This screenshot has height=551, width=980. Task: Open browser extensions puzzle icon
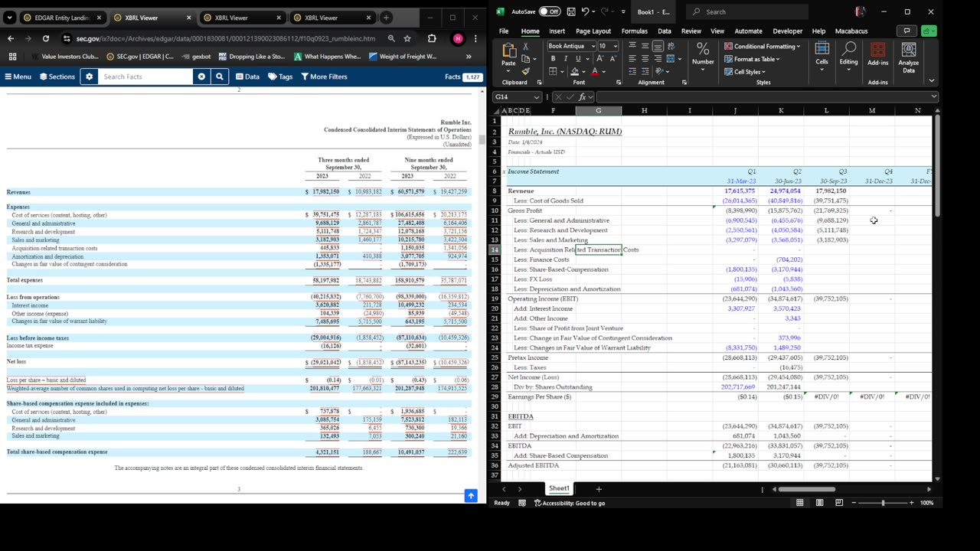click(432, 38)
